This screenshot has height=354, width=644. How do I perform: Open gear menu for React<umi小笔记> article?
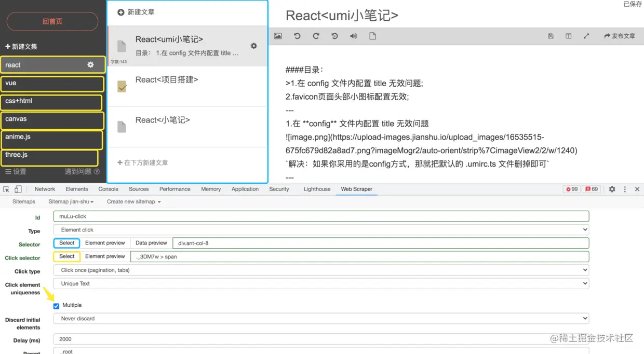(x=254, y=46)
